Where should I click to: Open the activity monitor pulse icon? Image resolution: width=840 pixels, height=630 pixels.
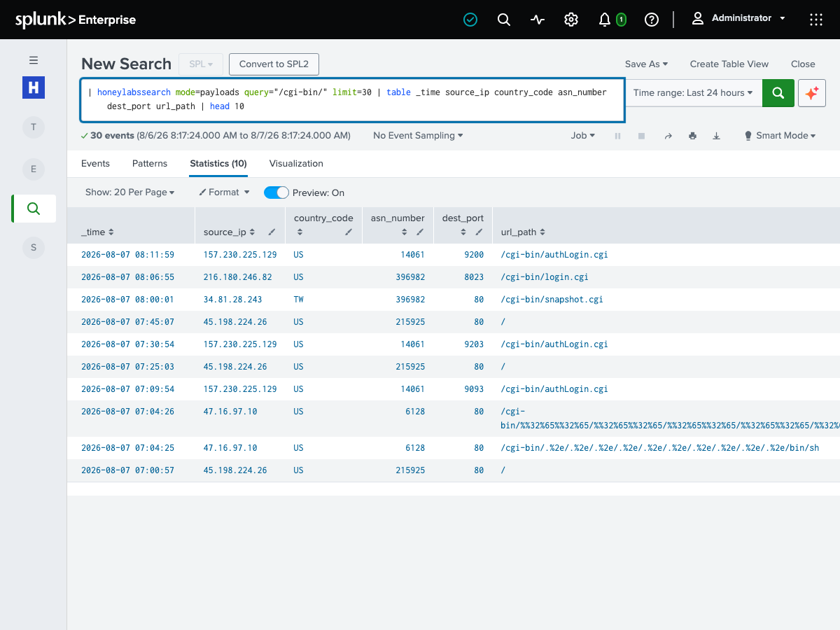click(538, 20)
